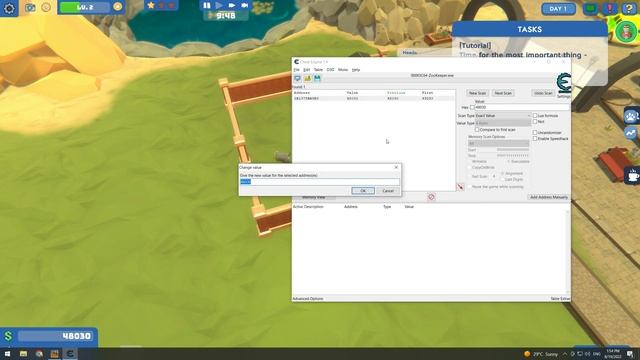Click the red arrow add-to-list icon
640x360 pixels.
click(460, 187)
